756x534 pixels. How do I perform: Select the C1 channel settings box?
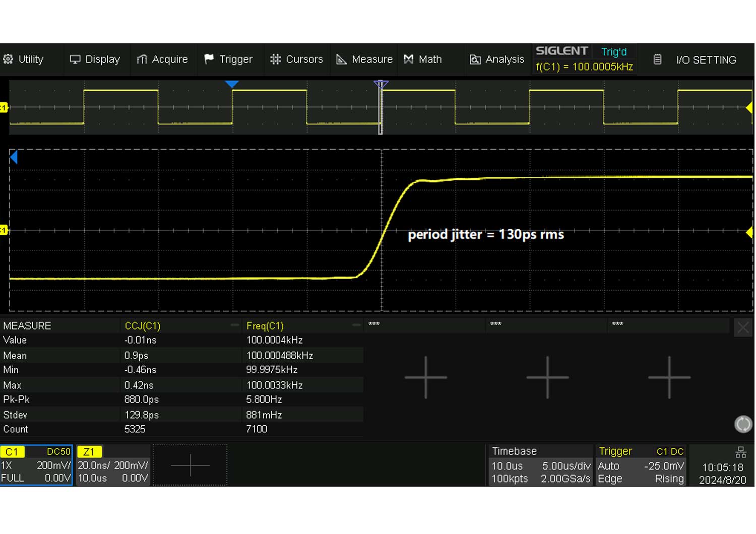pyautogui.click(x=36, y=465)
